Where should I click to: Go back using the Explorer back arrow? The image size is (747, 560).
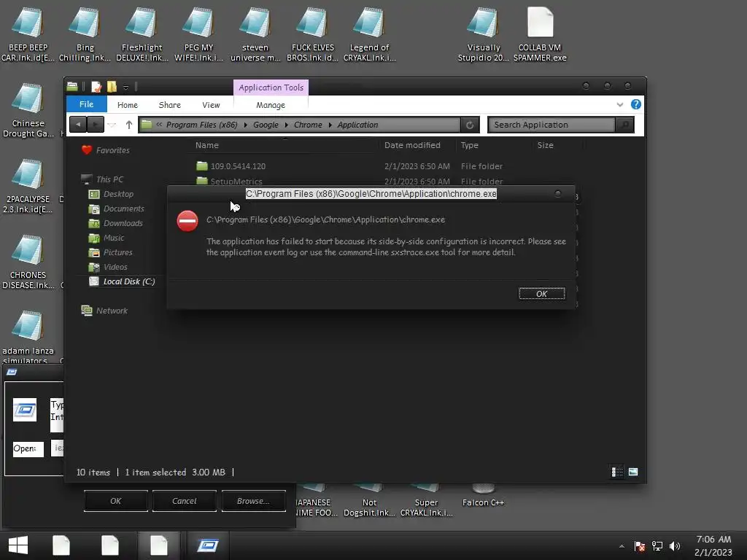77,125
